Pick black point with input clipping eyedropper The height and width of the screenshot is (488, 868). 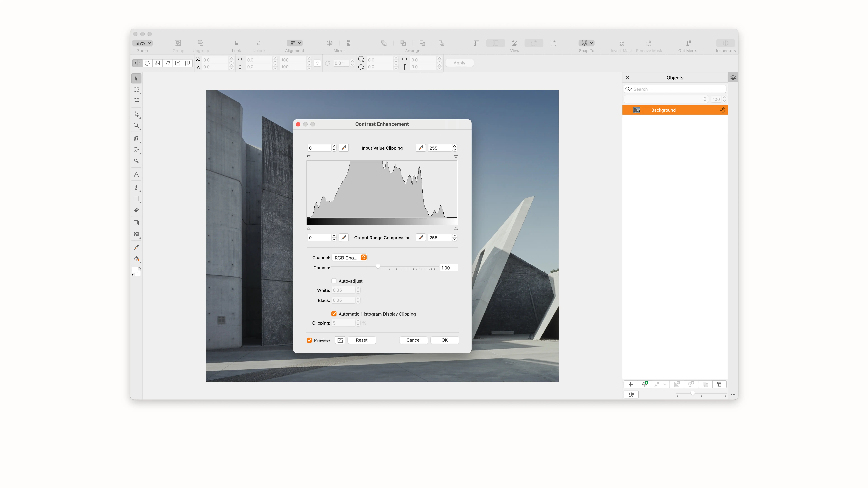click(x=344, y=148)
